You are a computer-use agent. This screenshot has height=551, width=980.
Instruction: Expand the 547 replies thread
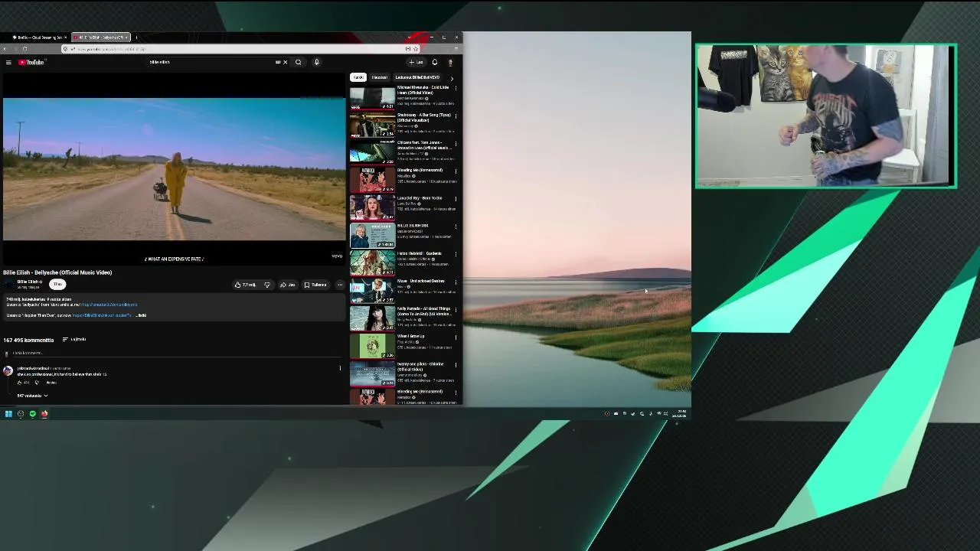point(32,396)
